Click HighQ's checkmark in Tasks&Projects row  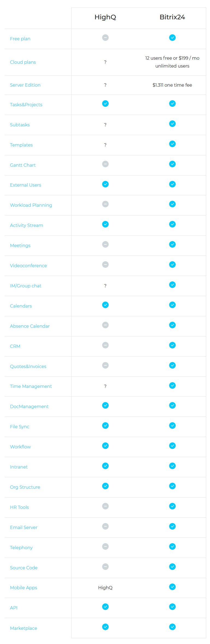click(105, 104)
